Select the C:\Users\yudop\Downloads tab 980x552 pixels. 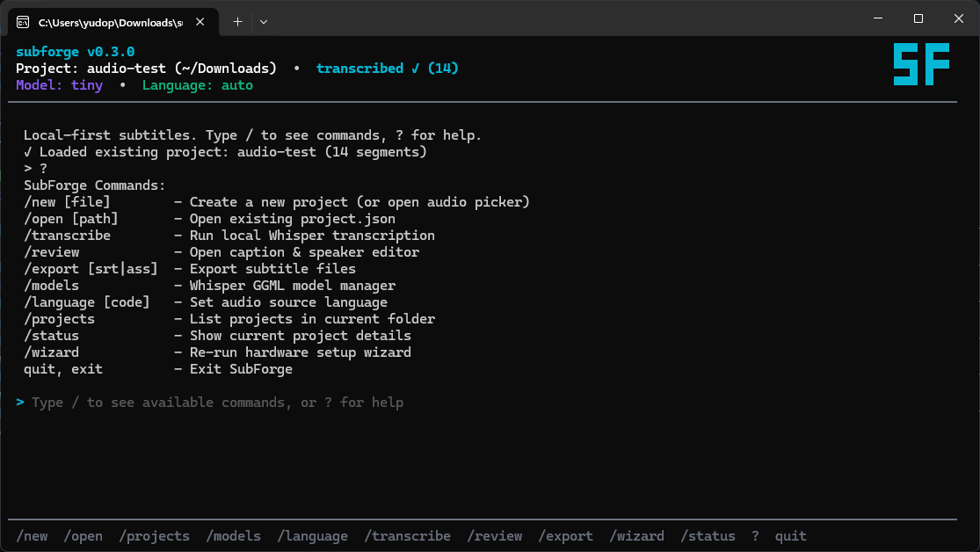pyautogui.click(x=113, y=22)
